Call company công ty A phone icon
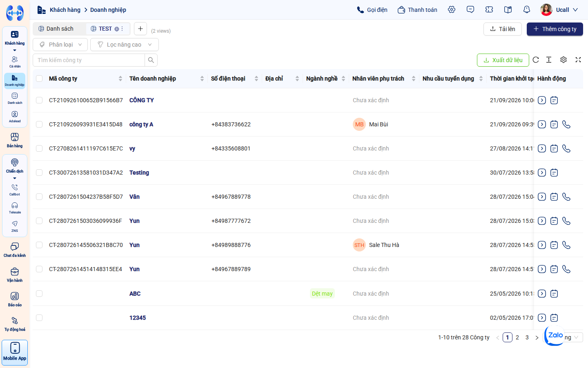588x368 pixels. [566, 124]
